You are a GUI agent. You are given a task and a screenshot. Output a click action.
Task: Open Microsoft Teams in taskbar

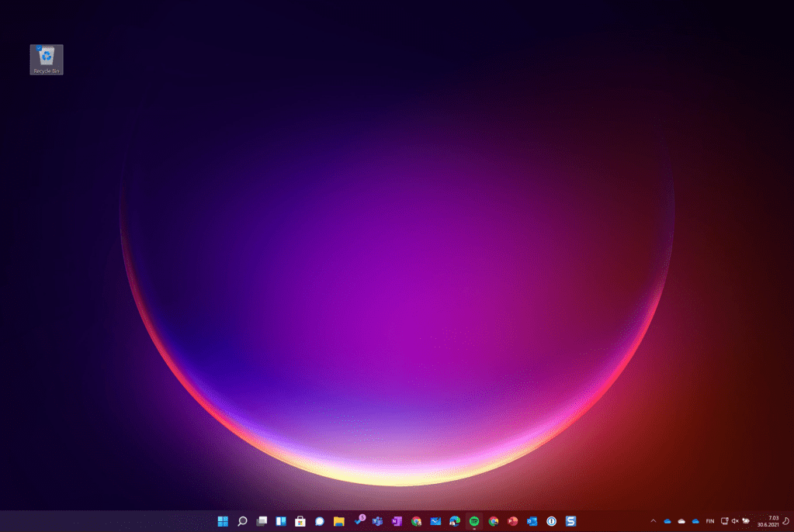pos(377,521)
